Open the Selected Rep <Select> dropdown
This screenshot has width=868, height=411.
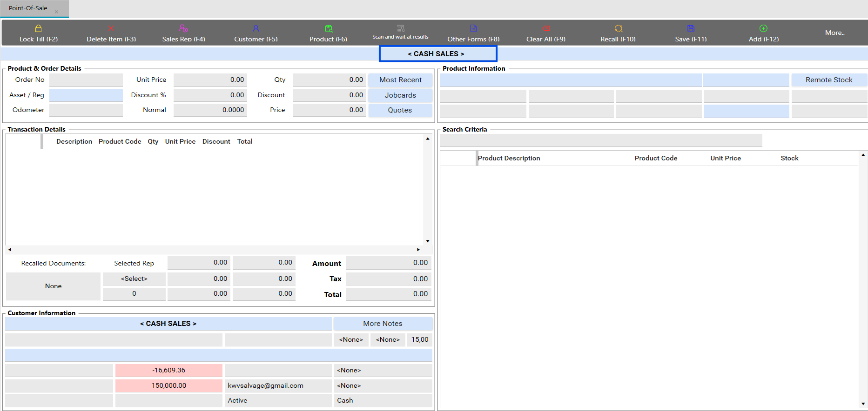coord(134,279)
